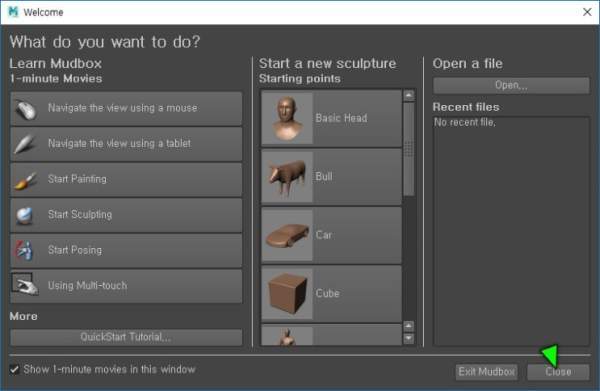Select the partly visible figure model thumbnail
Screen dimensions: 600x391
tap(287, 336)
